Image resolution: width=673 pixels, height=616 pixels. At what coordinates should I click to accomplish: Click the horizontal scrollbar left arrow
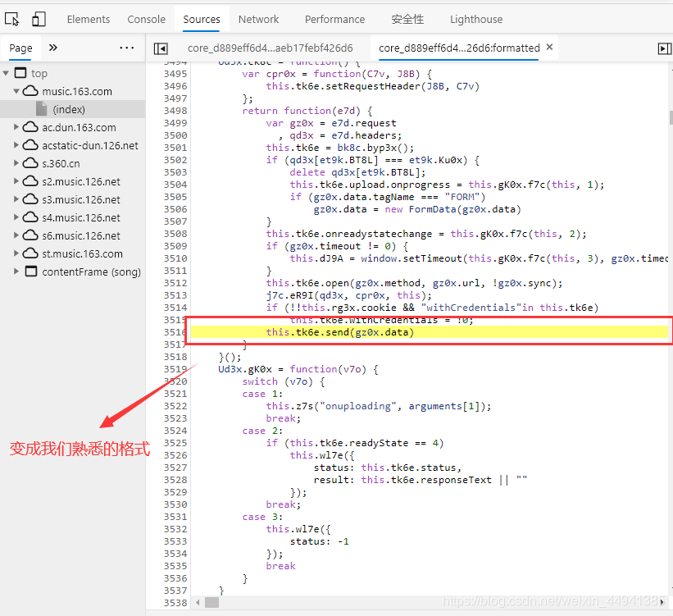[x=198, y=602]
